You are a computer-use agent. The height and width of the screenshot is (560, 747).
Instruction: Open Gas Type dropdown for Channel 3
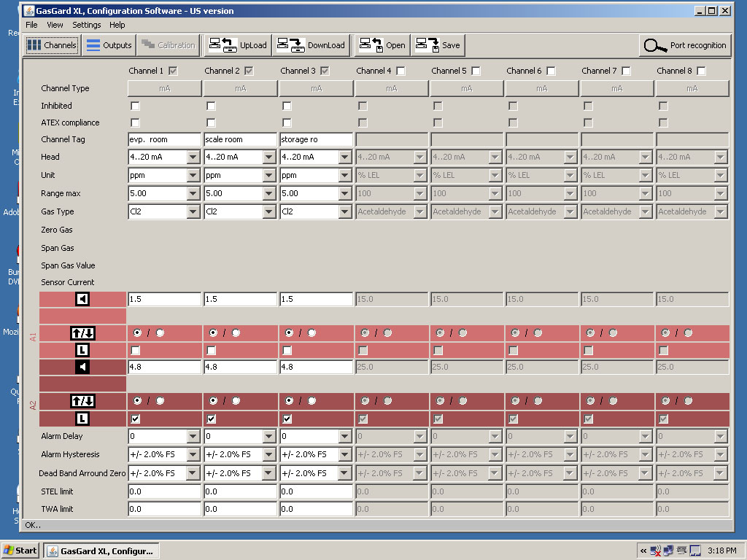click(x=345, y=211)
